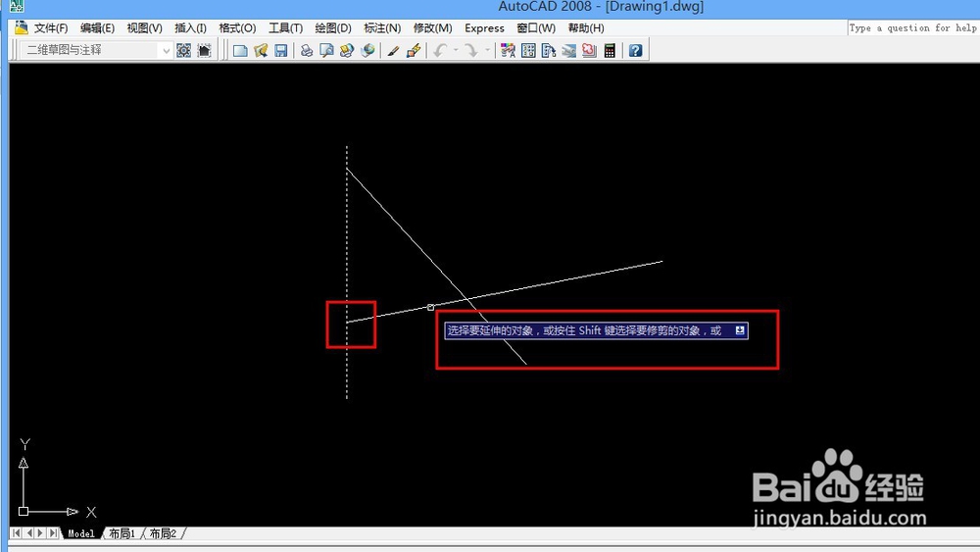Click the Plot printer icon
Viewport: 980px width, 552px height.
(306, 51)
